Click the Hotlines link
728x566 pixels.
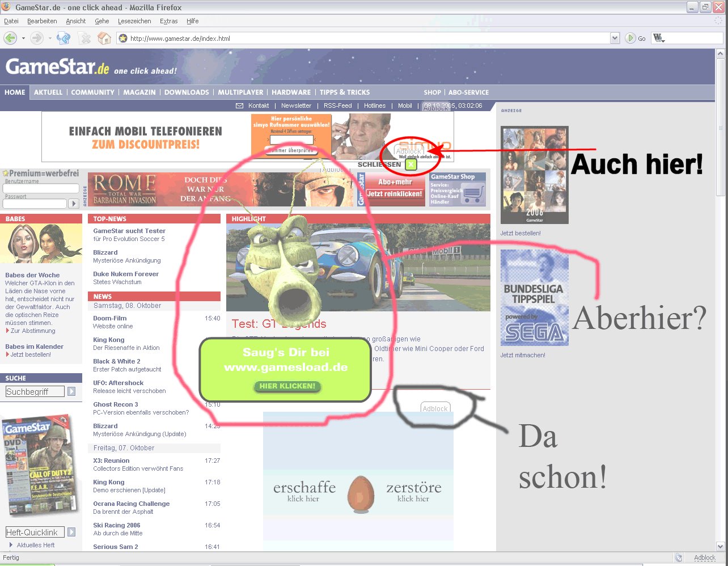coord(375,105)
